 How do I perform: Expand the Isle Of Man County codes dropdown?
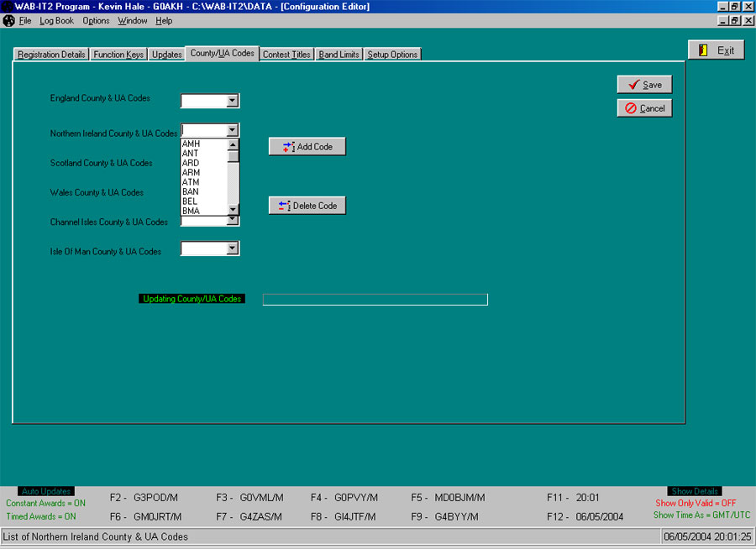234,248
